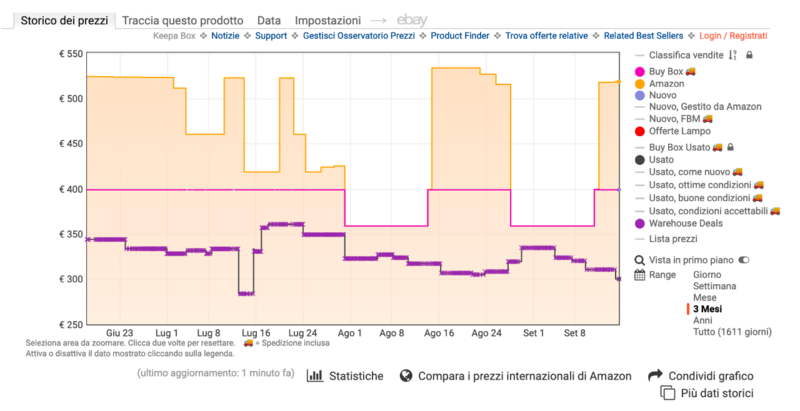
Task: Click the Più dati storici copy icon
Action: 669,393
